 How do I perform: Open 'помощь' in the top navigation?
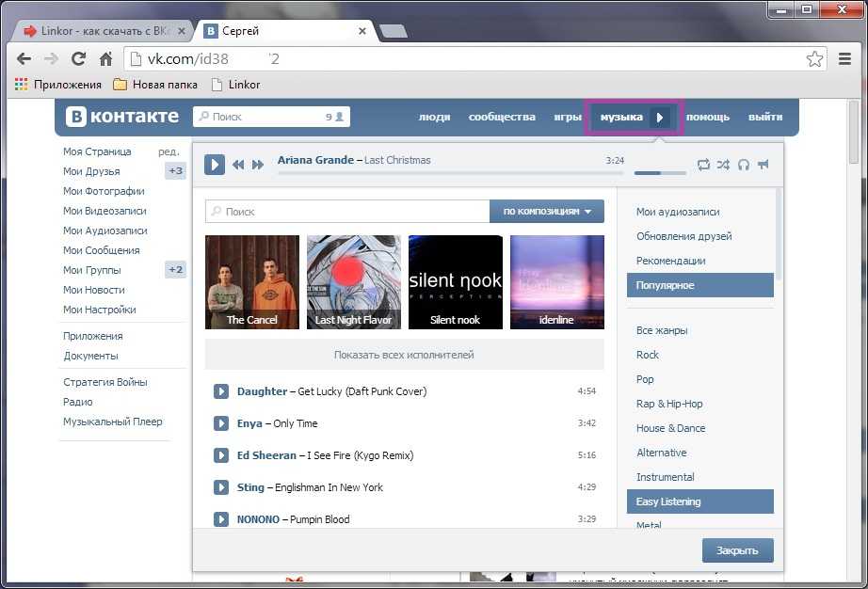pos(708,117)
